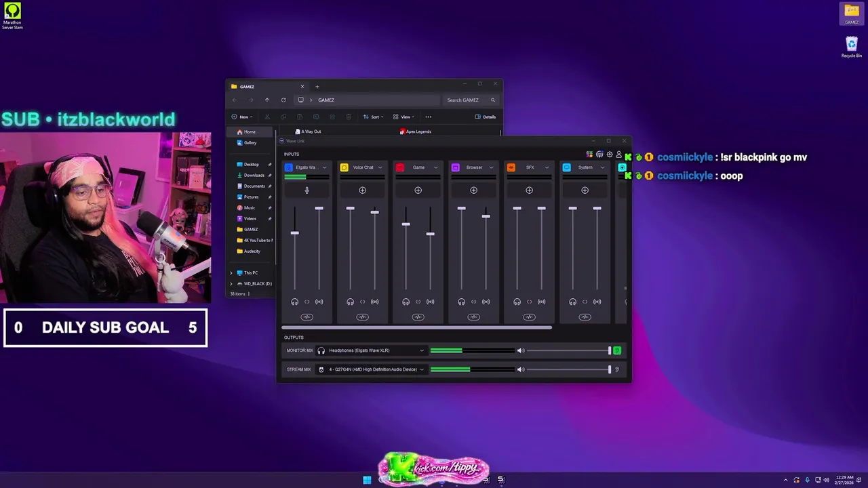Open the Wave Link user account icon
This screenshot has width=868, height=488.
(618, 155)
